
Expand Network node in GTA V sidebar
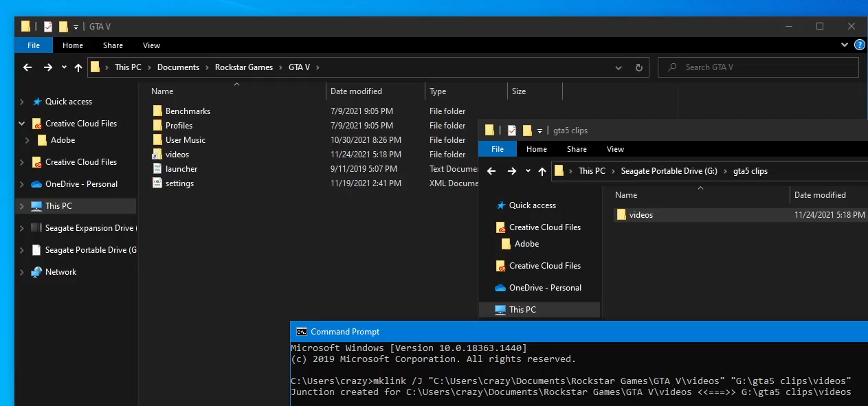click(x=22, y=272)
